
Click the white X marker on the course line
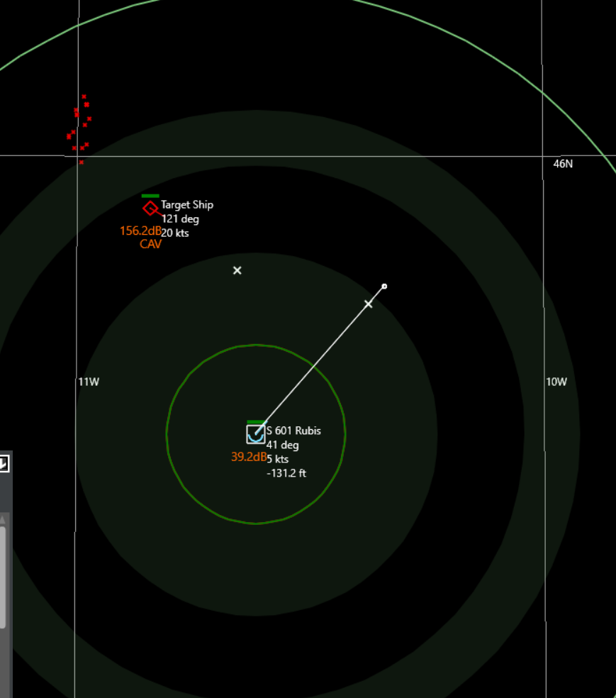pos(369,304)
